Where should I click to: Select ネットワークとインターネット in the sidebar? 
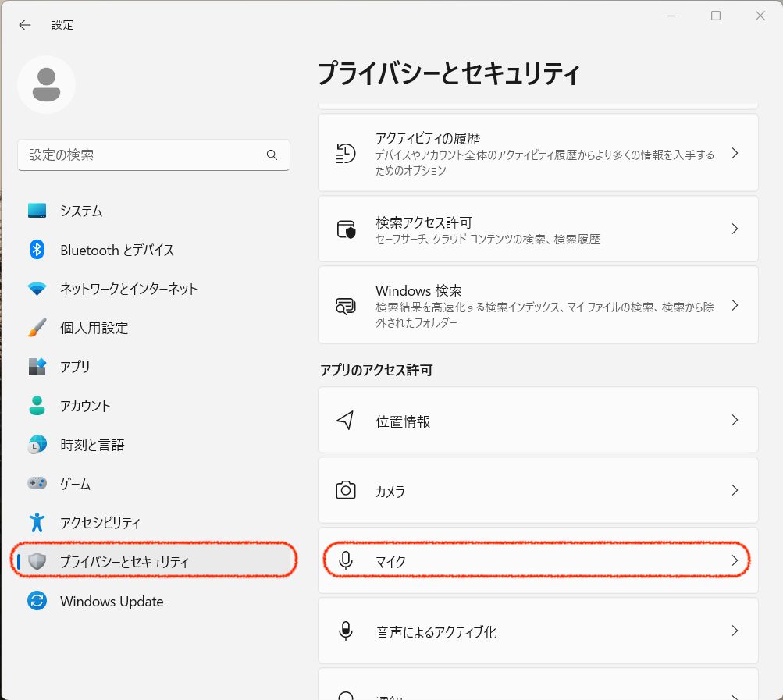pyautogui.click(x=153, y=289)
